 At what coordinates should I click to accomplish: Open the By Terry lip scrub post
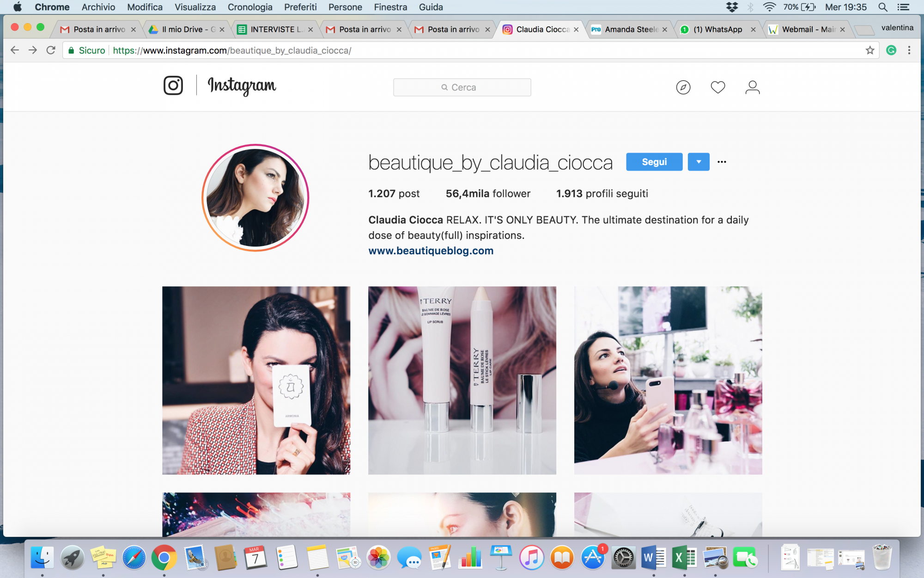[x=462, y=381]
